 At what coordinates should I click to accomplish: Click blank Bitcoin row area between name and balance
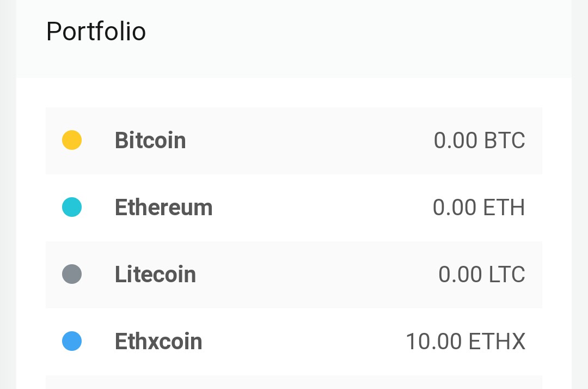pos(309,141)
